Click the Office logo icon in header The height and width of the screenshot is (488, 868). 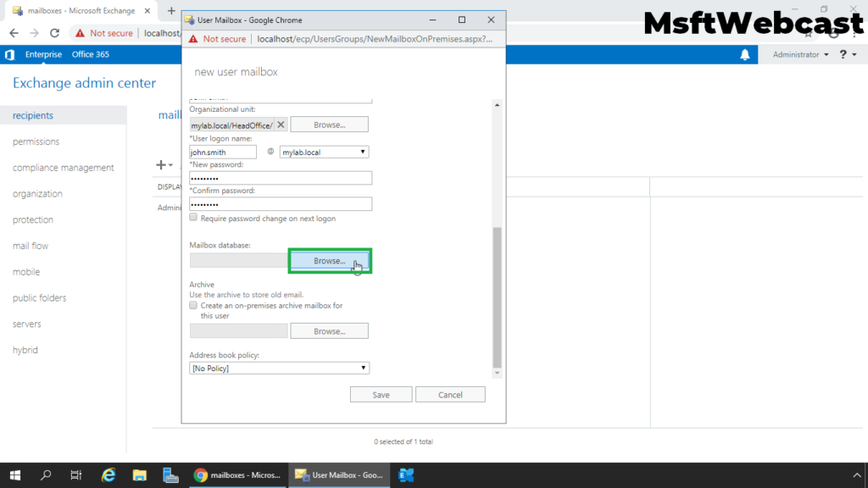tap(10, 54)
